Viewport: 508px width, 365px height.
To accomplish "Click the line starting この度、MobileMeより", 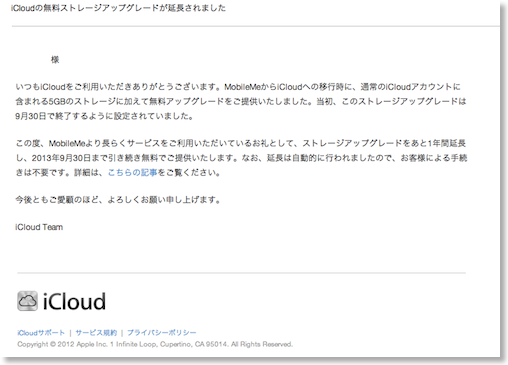I will (241, 143).
